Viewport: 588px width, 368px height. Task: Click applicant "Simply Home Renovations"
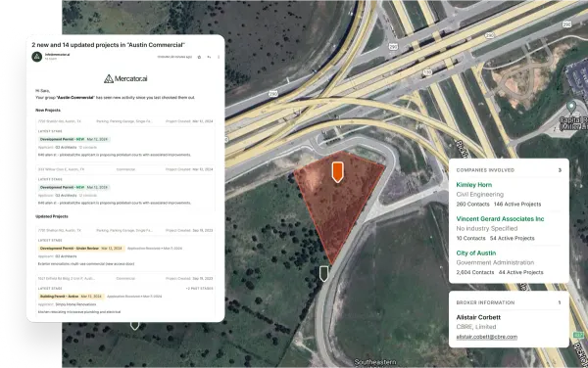[x=75, y=304]
